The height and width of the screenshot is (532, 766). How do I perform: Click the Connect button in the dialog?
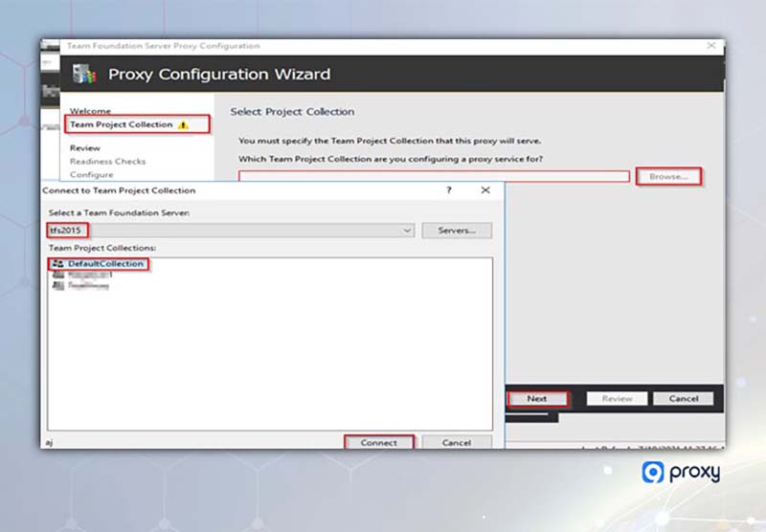[379, 442]
